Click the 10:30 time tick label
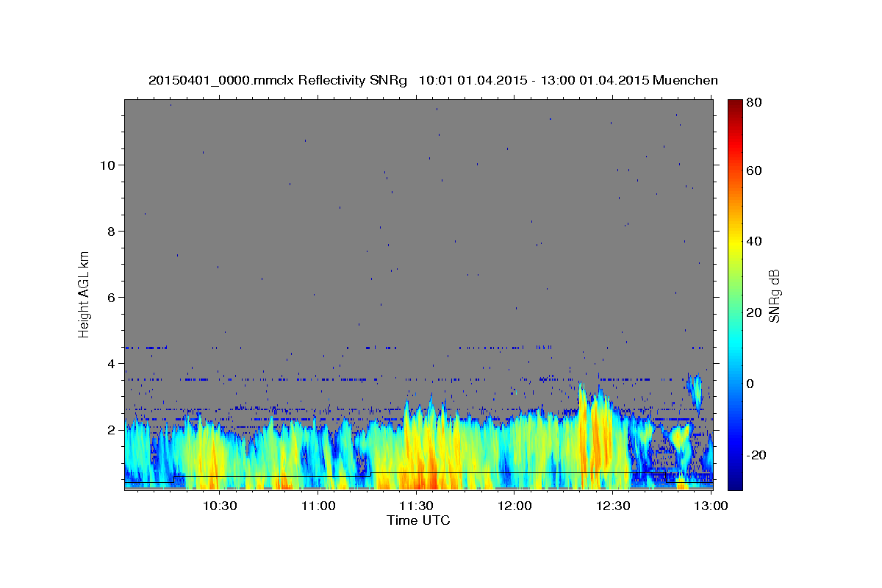The height and width of the screenshot is (588, 882). pos(219,506)
